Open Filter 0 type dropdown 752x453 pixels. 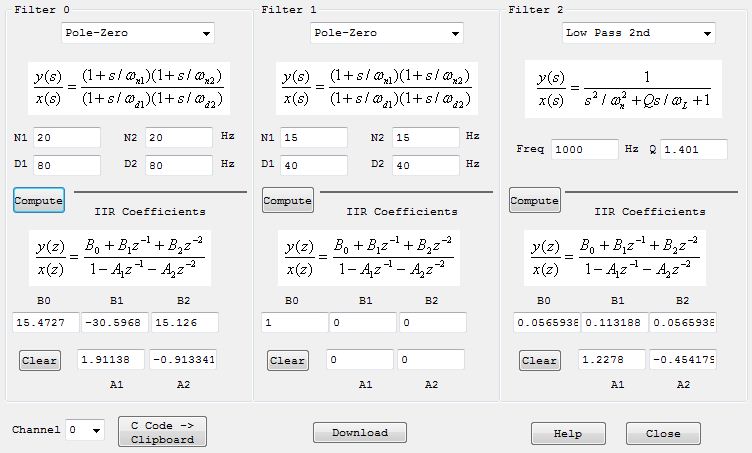(138, 33)
